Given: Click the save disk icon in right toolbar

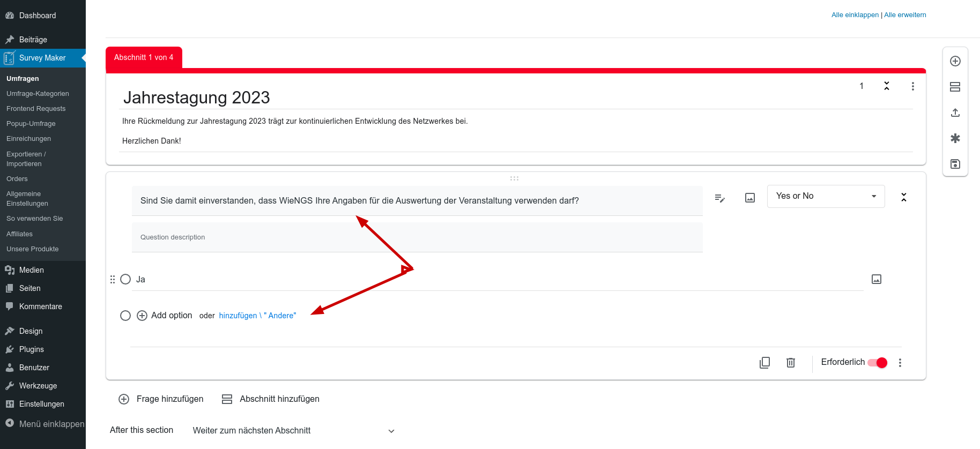Looking at the screenshot, I should pyautogui.click(x=955, y=164).
